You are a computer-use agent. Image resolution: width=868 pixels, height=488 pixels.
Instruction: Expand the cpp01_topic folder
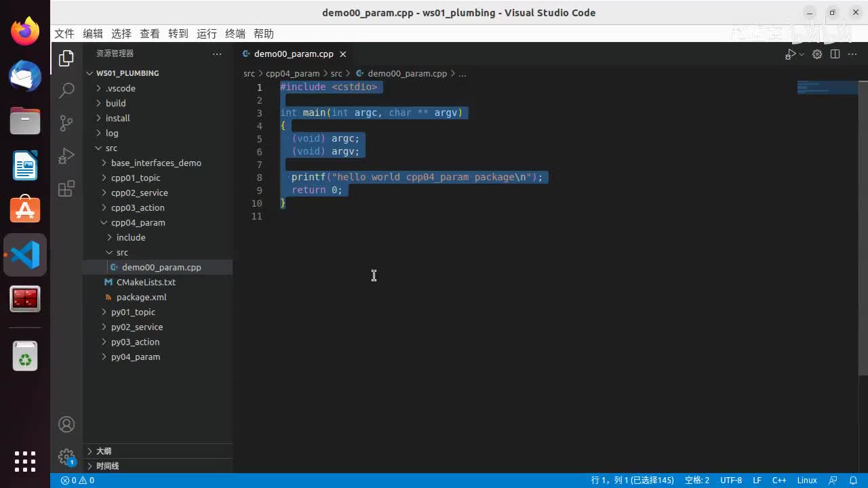coord(158,178)
